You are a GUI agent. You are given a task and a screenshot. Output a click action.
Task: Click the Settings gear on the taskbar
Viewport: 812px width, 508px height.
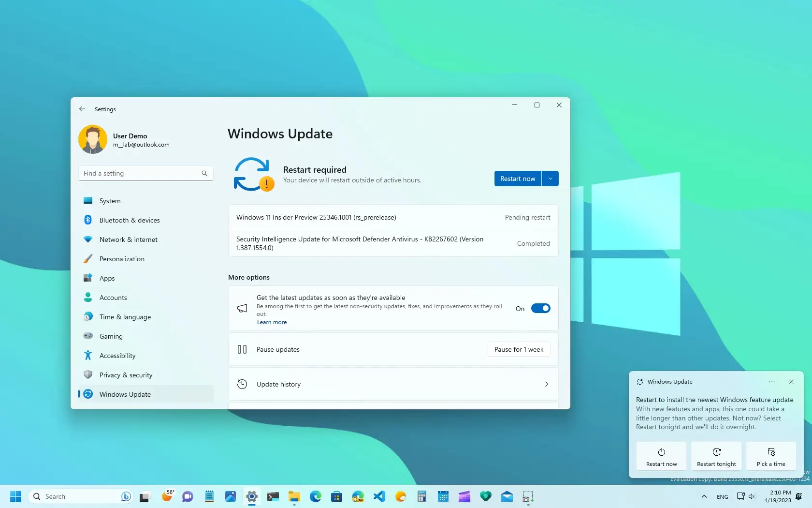point(251,496)
